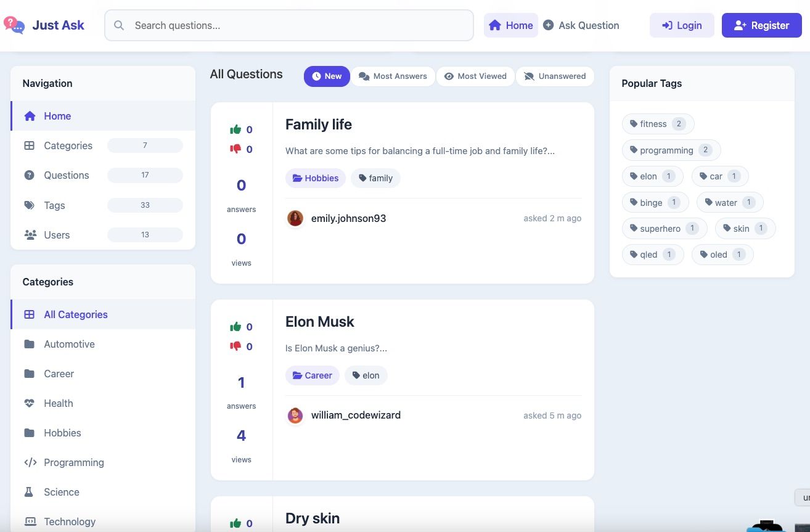Select the oled popular tag
This screenshot has height=532, width=810.
coord(722,255)
